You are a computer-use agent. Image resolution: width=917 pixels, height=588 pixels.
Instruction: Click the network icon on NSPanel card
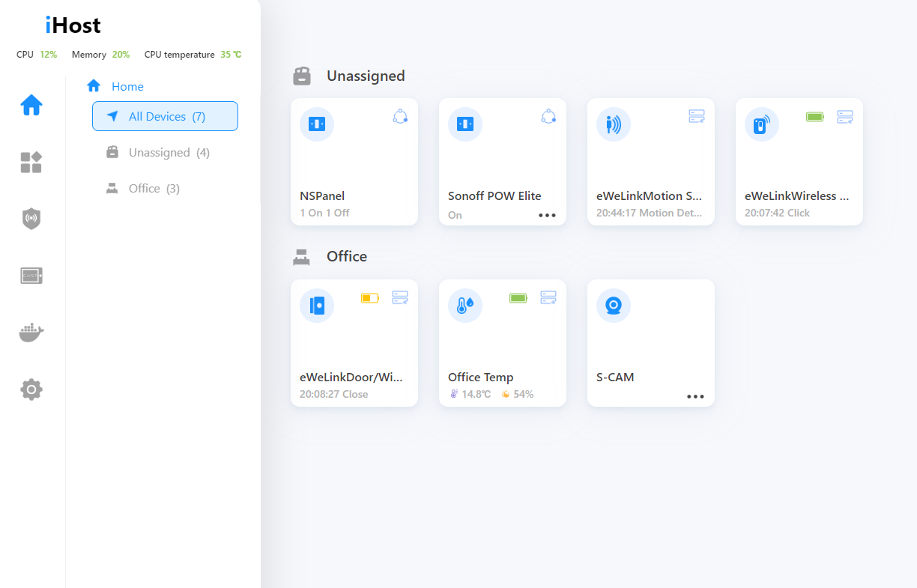click(x=400, y=116)
